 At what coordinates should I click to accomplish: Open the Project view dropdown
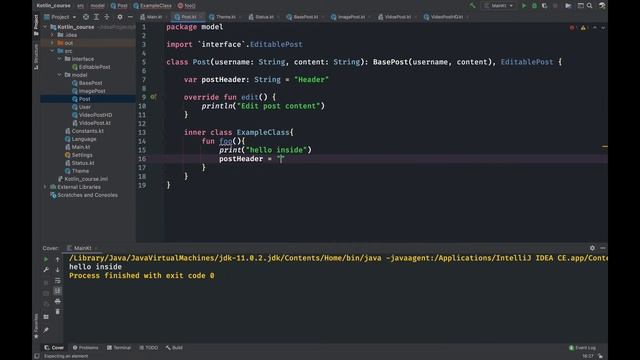pos(60,17)
